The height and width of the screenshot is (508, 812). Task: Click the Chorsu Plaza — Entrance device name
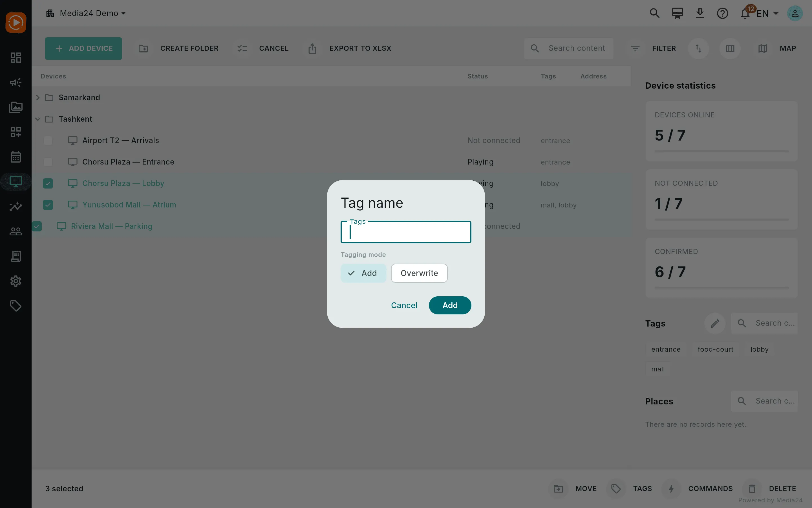click(128, 162)
